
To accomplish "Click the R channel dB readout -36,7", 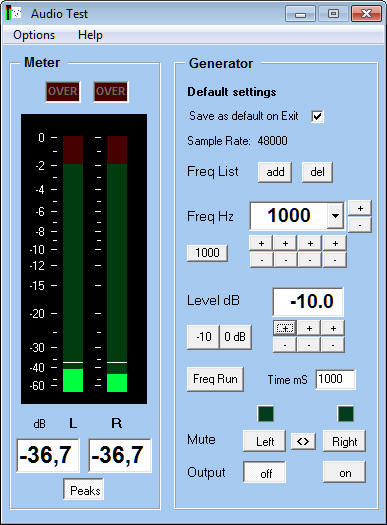I will 120,455.
